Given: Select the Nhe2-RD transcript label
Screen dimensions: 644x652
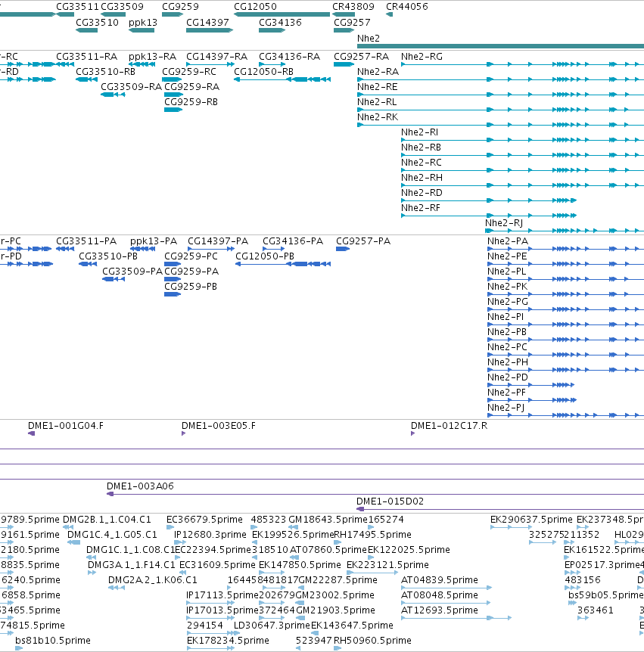Looking at the screenshot, I should (x=422, y=193).
